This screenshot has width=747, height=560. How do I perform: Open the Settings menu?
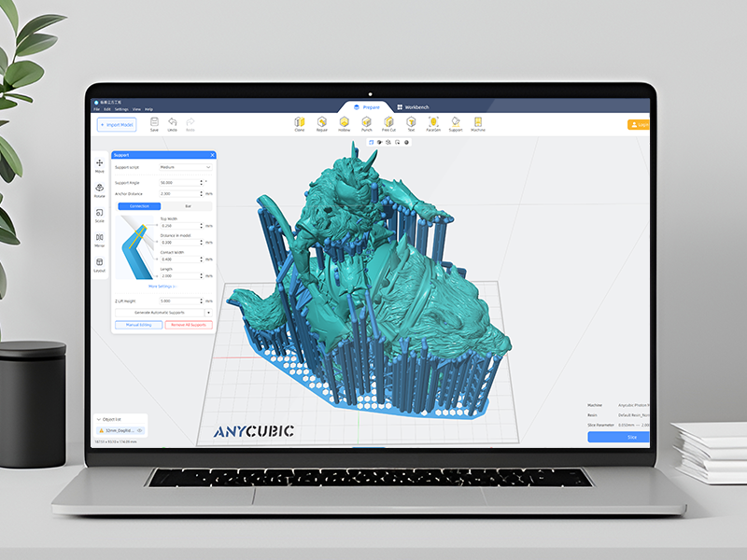[x=121, y=109]
